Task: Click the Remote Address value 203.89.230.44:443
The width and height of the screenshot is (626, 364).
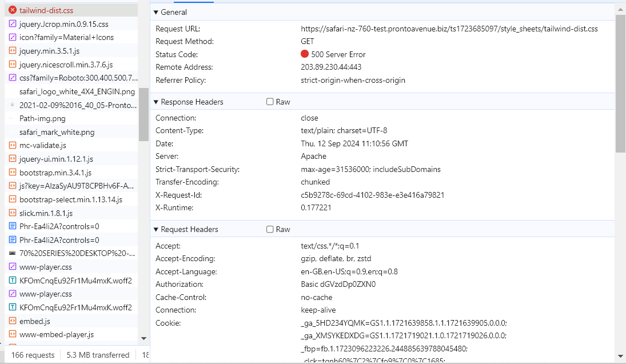Action: click(x=331, y=67)
